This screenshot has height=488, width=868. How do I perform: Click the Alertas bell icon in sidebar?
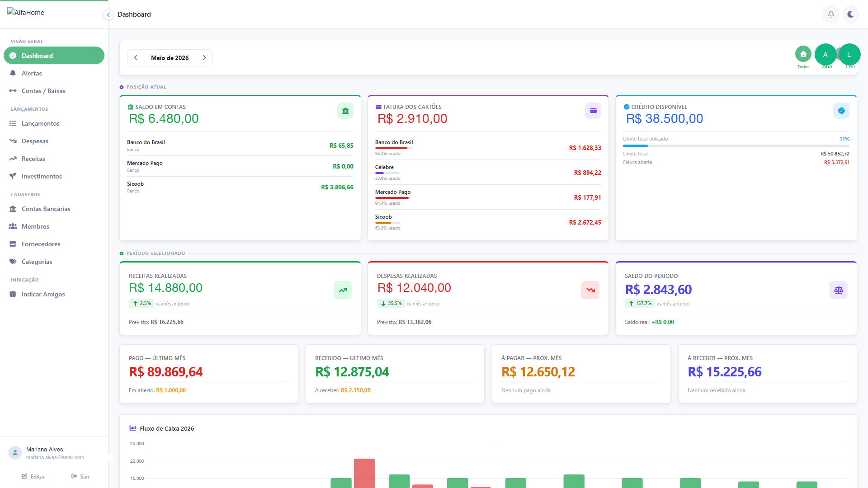13,73
